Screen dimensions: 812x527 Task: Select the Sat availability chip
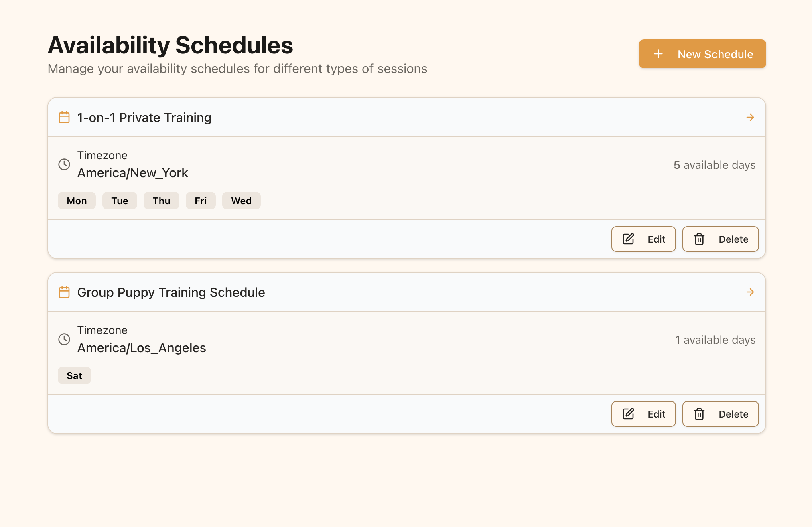point(74,375)
